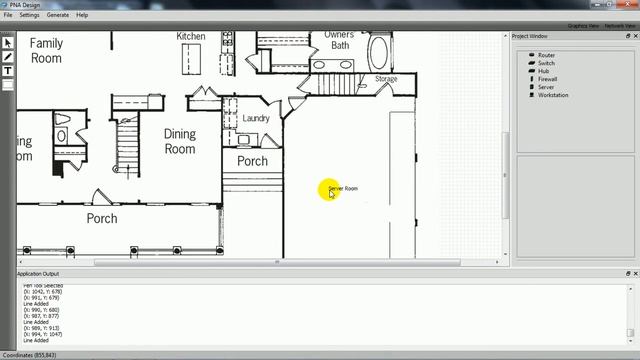Viewport: 640px width, 360px height.
Task: Select the Pen drawing tool
Action: [x=8, y=57]
